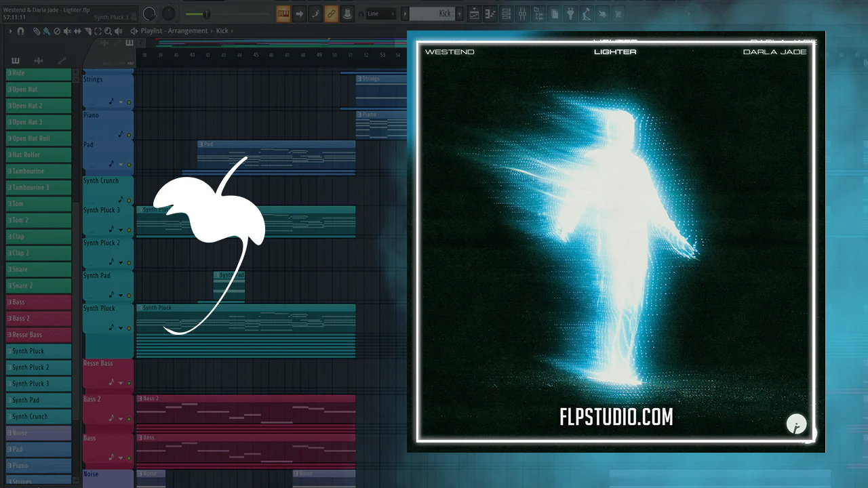Select the Slip tool
Screen dimensions: 868x488
(77, 31)
